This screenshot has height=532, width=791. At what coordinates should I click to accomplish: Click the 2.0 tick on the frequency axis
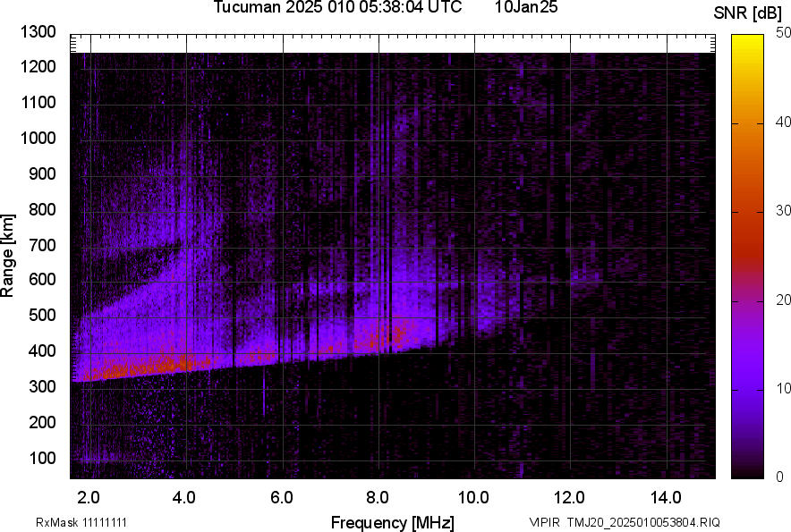coord(89,497)
